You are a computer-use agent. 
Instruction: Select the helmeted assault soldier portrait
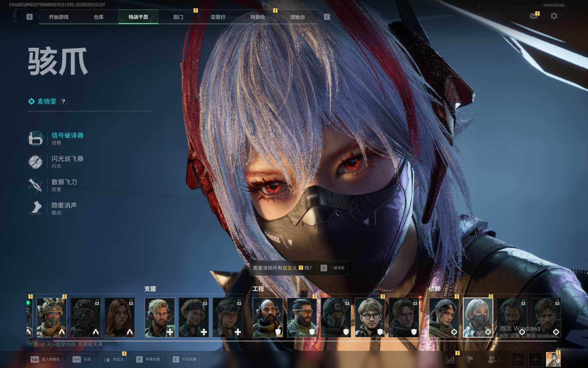pyautogui.click(x=52, y=317)
